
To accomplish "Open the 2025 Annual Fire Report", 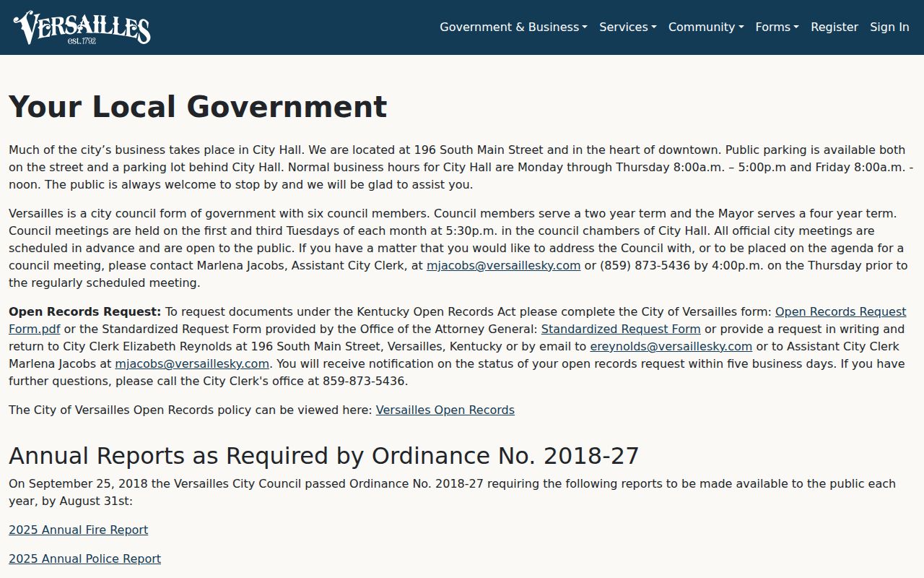I will [78, 530].
